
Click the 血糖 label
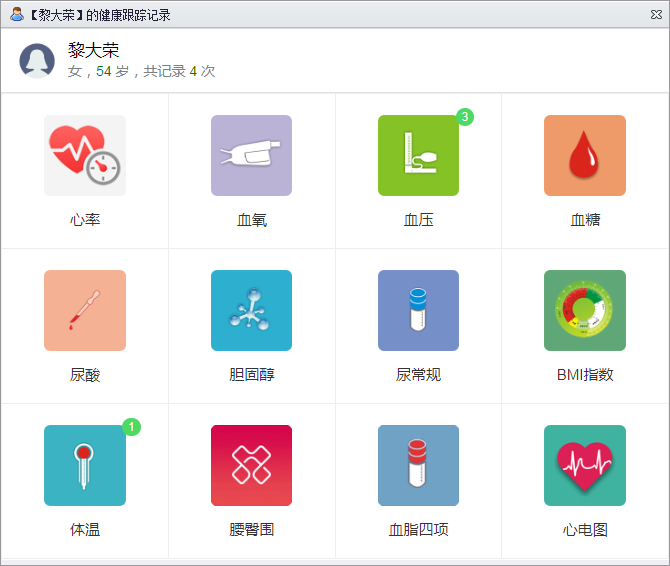(585, 220)
